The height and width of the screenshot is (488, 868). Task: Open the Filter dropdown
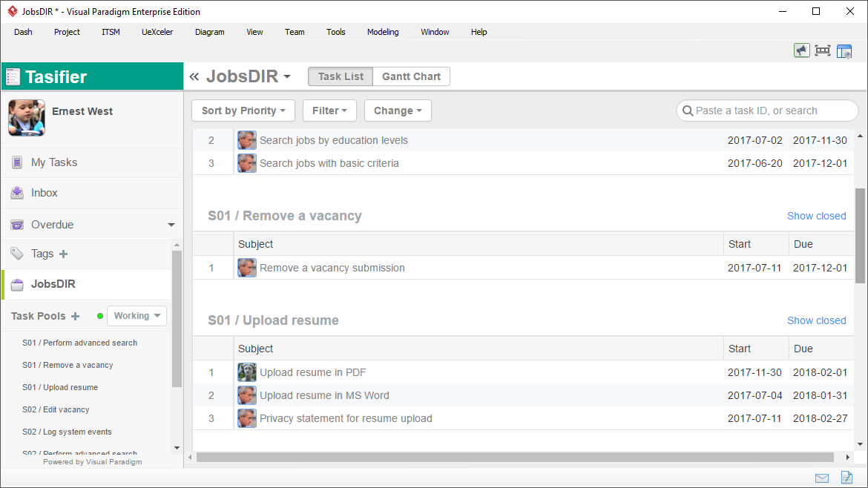click(329, 111)
